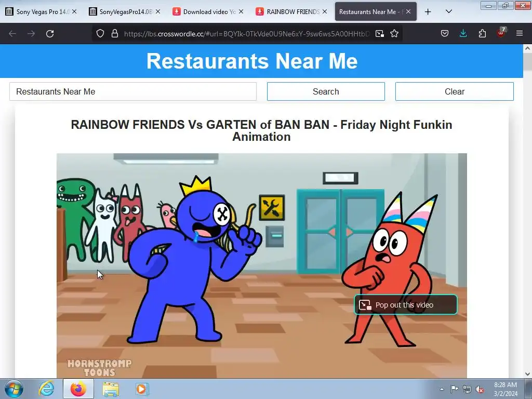Click the Restaurants Near Me page header

pyautogui.click(x=252, y=61)
